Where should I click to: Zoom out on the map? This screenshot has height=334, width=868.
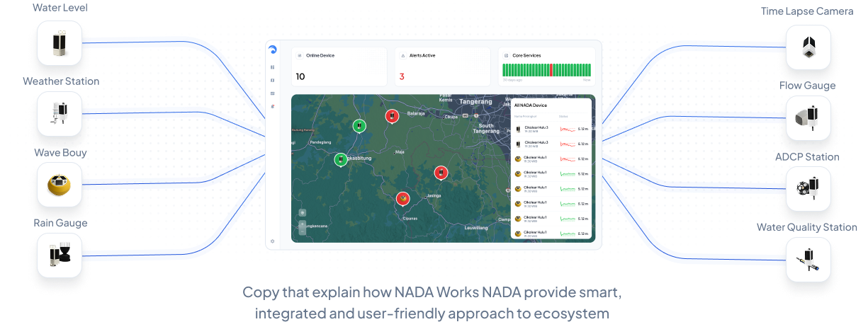303,231
